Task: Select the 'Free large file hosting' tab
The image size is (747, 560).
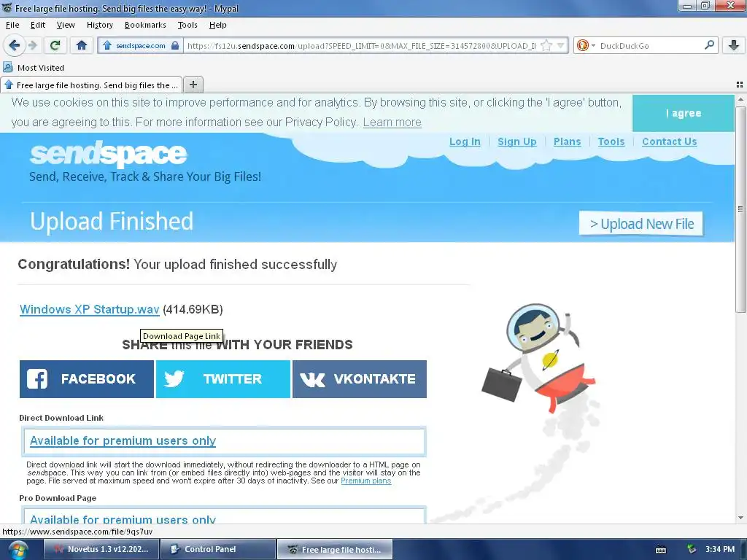Action: (91, 85)
